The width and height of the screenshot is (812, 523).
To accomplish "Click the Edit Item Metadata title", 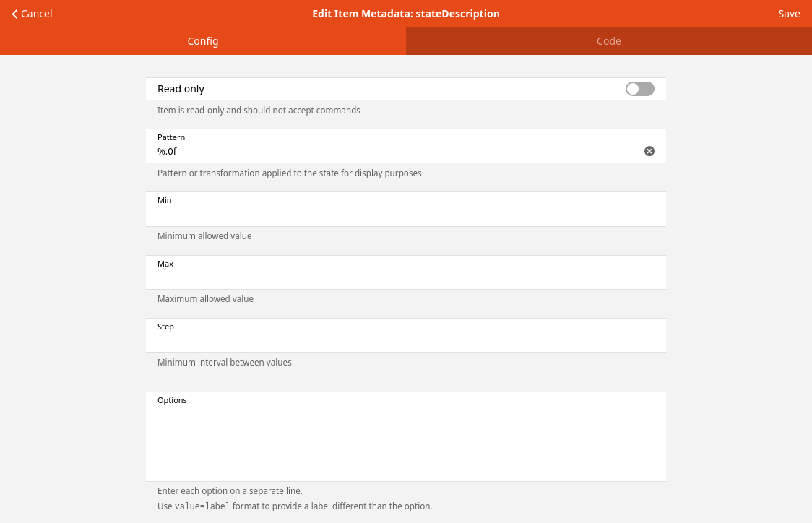I will click(405, 14).
